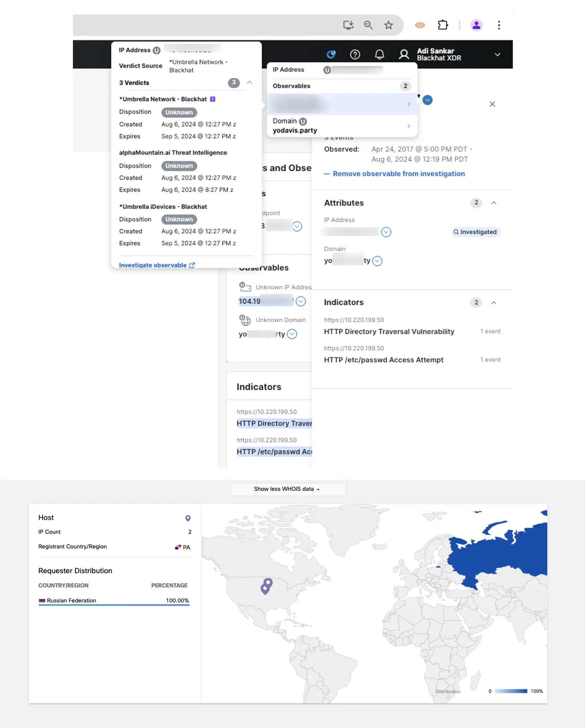Screen dimensions: 585x728
Task: Open the Chrome three-dot menu
Action: tap(499, 25)
